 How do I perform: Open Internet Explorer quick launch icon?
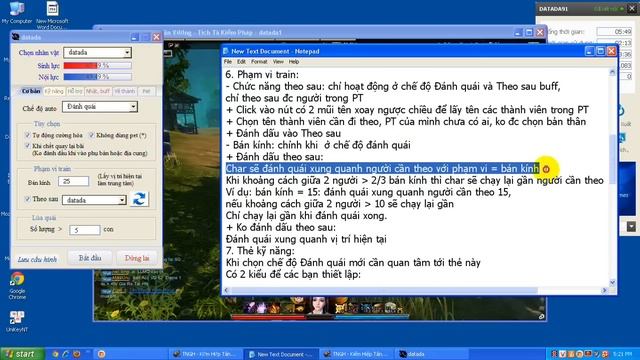(x=65, y=354)
